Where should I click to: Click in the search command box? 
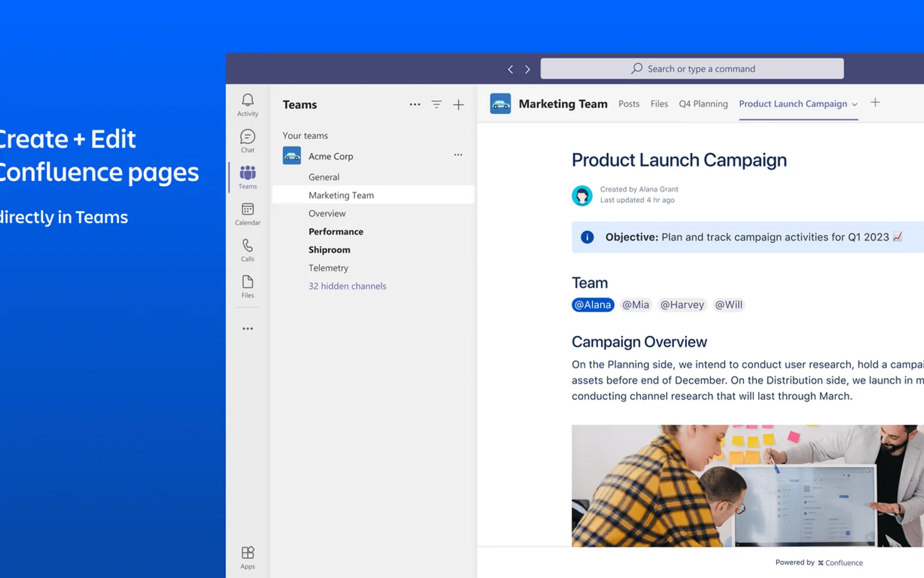(692, 69)
